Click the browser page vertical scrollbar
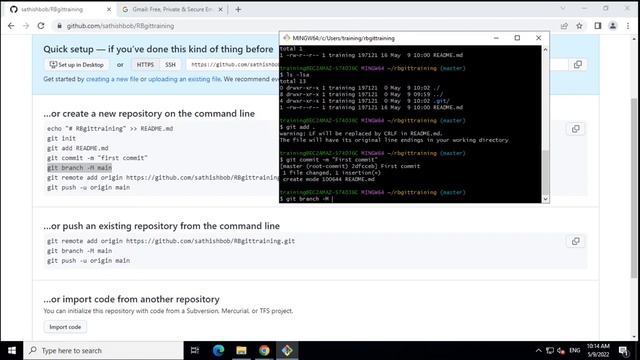640x360 pixels. 634,188
